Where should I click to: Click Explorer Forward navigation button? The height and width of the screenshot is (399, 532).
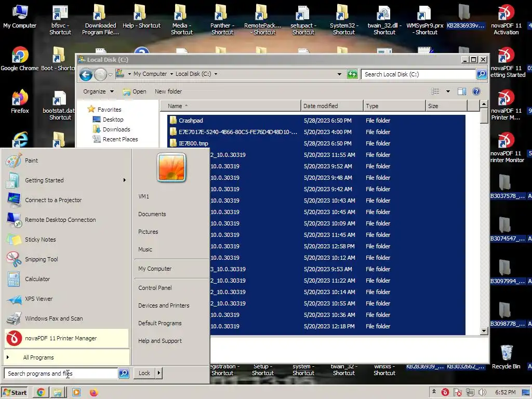[x=100, y=74]
